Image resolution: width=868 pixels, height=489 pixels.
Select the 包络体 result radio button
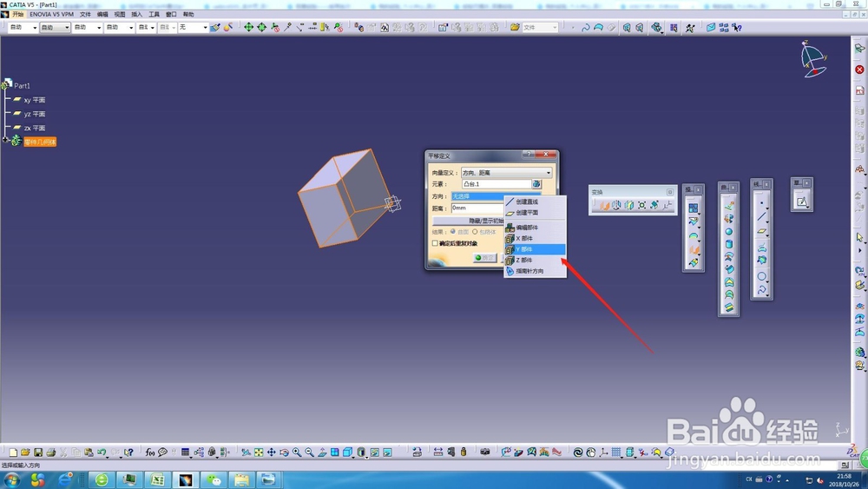click(475, 232)
